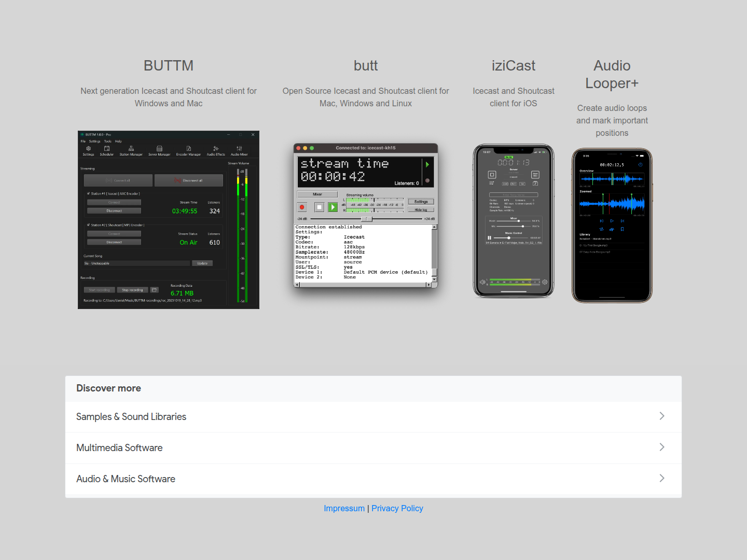747x560 pixels.
Task: Click Stop recording in BUTTM
Action: click(132, 290)
